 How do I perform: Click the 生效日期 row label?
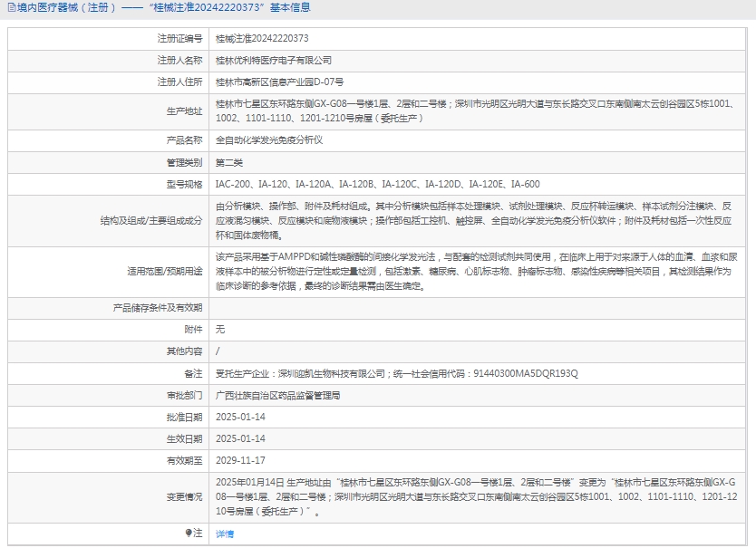184,438
